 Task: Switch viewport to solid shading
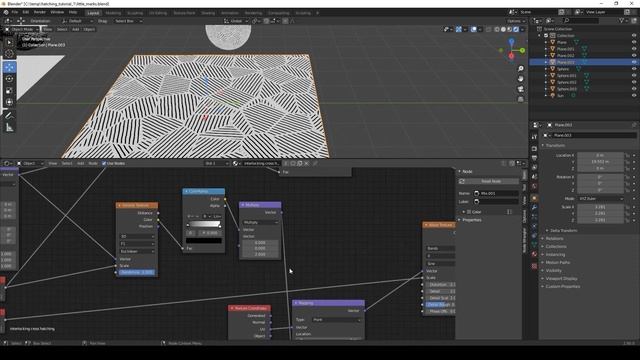point(503,29)
